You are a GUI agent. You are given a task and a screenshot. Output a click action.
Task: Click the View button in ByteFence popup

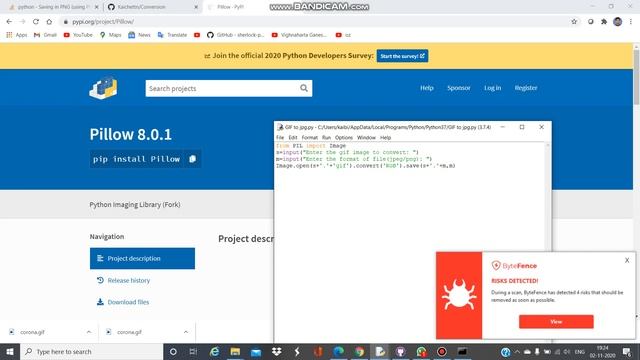(x=556, y=322)
